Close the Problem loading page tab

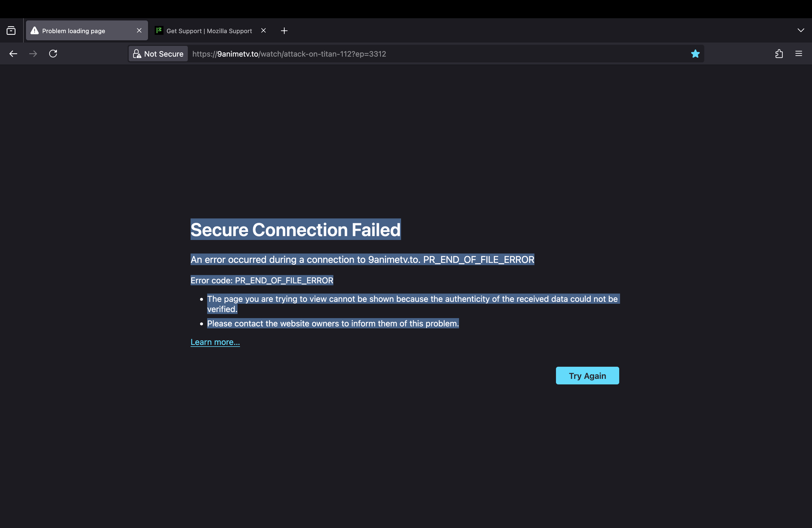[139, 31]
